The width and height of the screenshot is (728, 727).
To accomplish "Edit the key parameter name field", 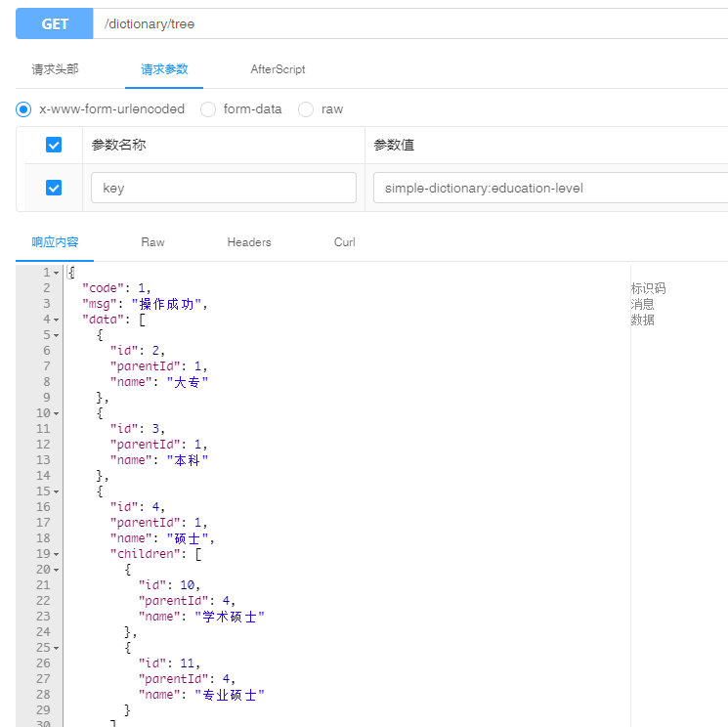I will [x=224, y=188].
